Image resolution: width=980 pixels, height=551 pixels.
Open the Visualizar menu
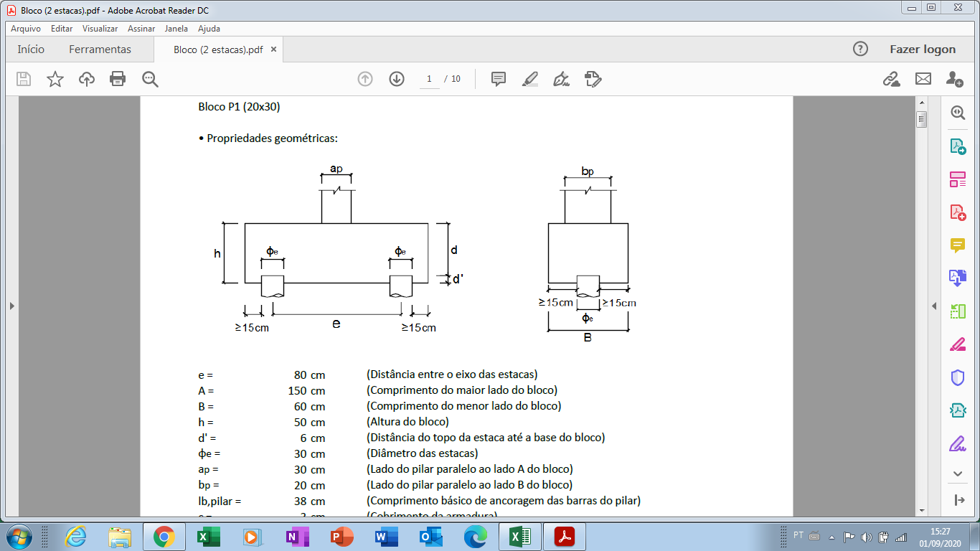(x=100, y=29)
